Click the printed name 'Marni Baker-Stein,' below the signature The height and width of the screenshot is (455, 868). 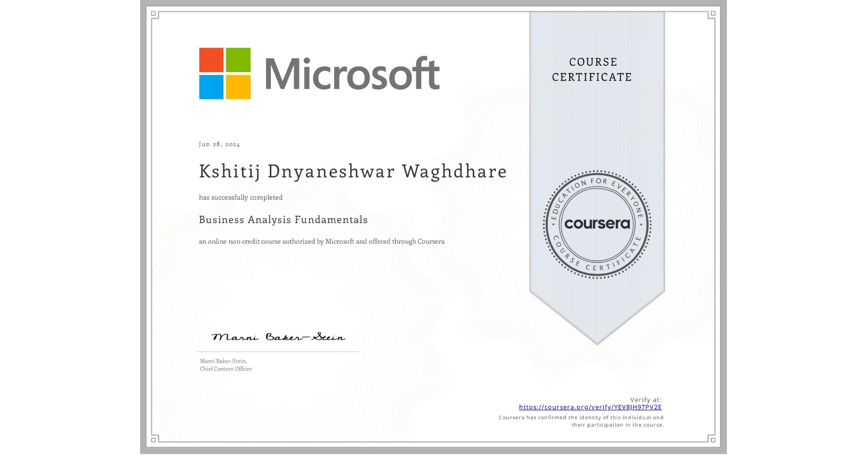(x=223, y=361)
